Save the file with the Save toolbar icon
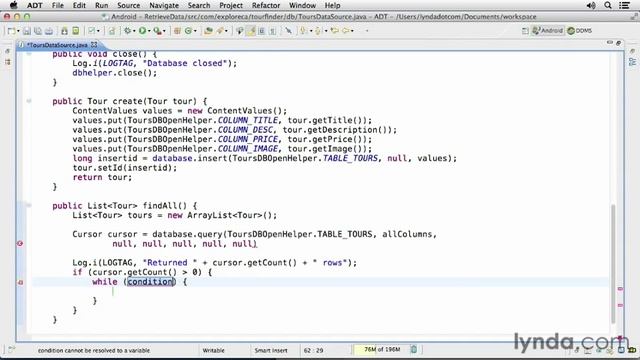The height and width of the screenshot is (360, 640). (x=27, y=31)
